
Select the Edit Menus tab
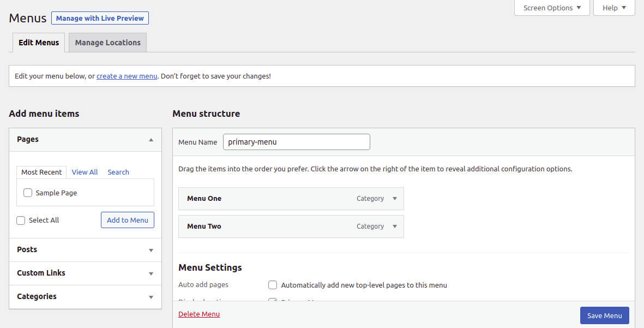coord(39,43)
